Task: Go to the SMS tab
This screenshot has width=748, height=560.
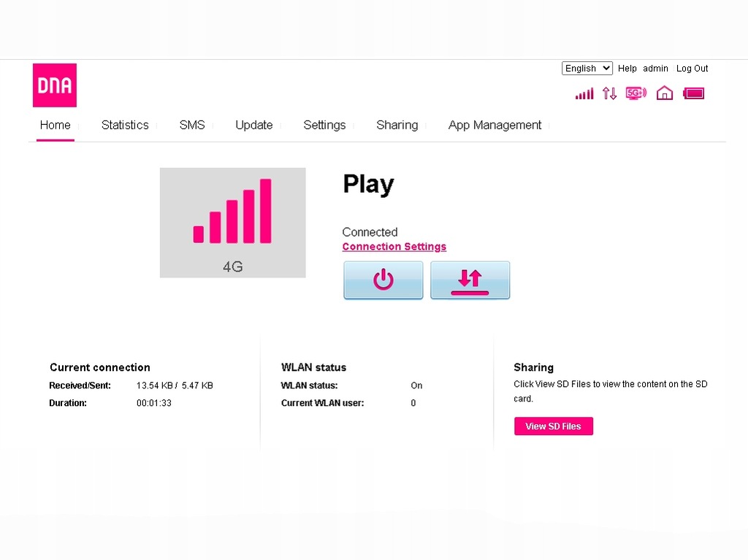Action: pyautogui.click(x=192, y=125)
